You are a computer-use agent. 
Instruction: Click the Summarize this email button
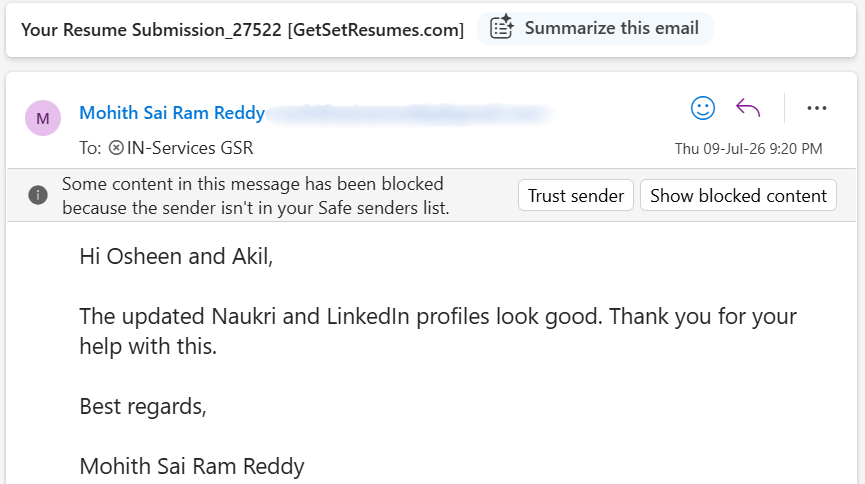pos(595,28)
